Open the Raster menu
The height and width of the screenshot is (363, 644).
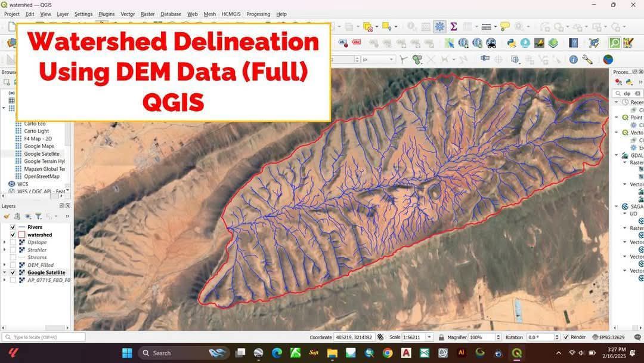pos(147,14)
